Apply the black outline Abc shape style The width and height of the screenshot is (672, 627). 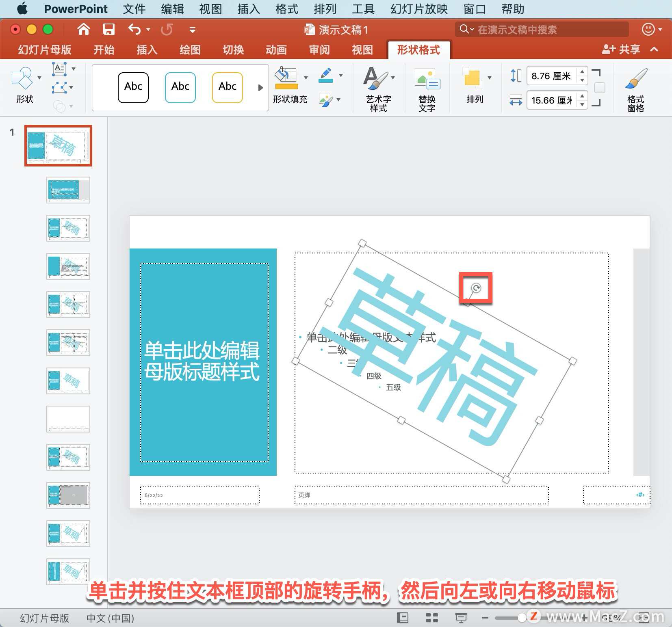click(133, 87)
